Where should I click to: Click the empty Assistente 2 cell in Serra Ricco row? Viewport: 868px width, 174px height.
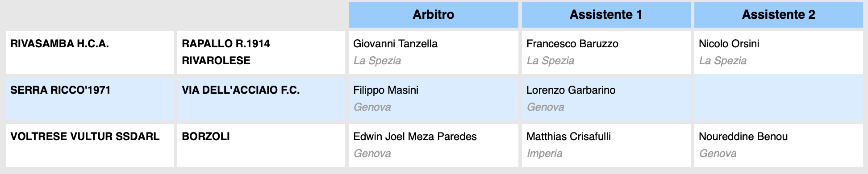(779, 99)
